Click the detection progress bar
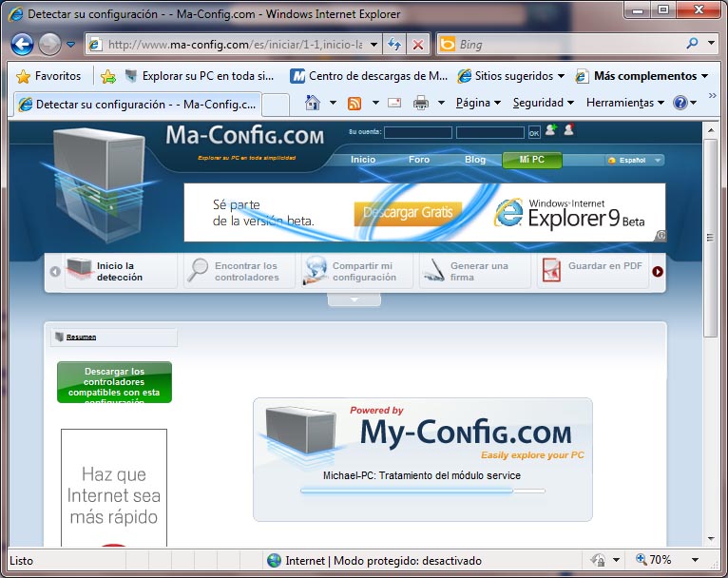Screen dimensions: 728x578 pos(423,491)
